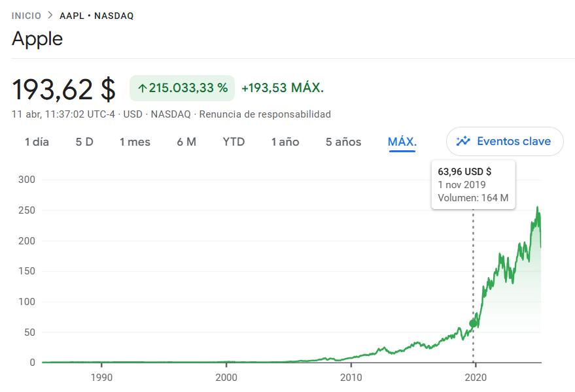The image size is (575, 392).
Task: Click the sparkle icon in Eventos clave
Action: click(x=463, y=141)
